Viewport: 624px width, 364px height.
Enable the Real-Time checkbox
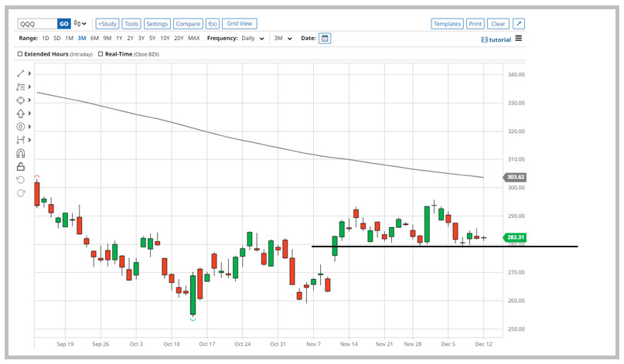point(101,54)
